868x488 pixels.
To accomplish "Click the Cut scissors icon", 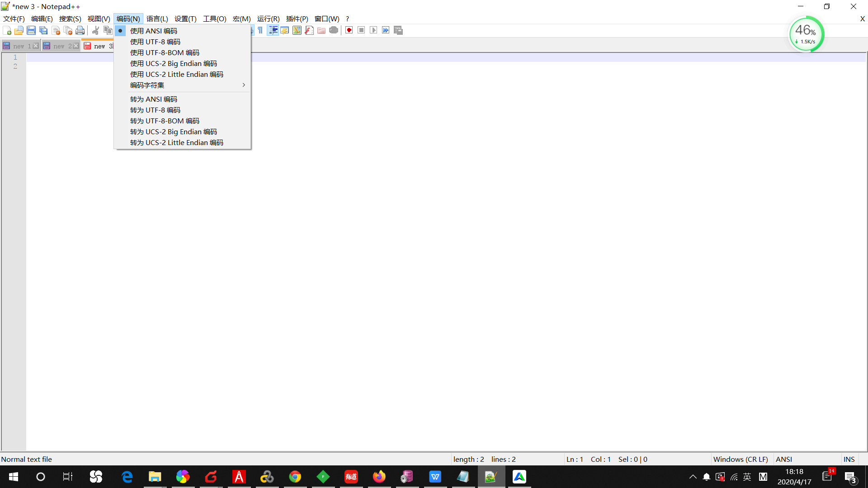I will tap(95, 30).
